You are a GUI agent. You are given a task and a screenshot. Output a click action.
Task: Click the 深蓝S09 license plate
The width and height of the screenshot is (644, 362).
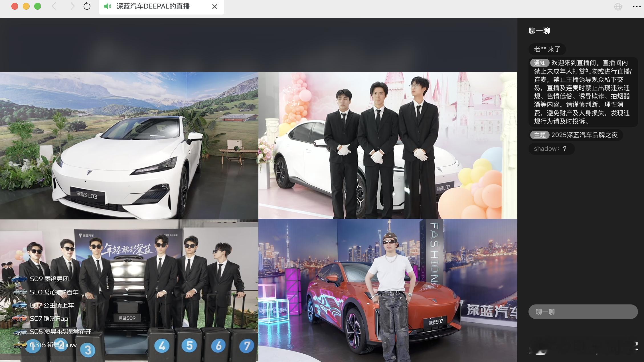127,318
